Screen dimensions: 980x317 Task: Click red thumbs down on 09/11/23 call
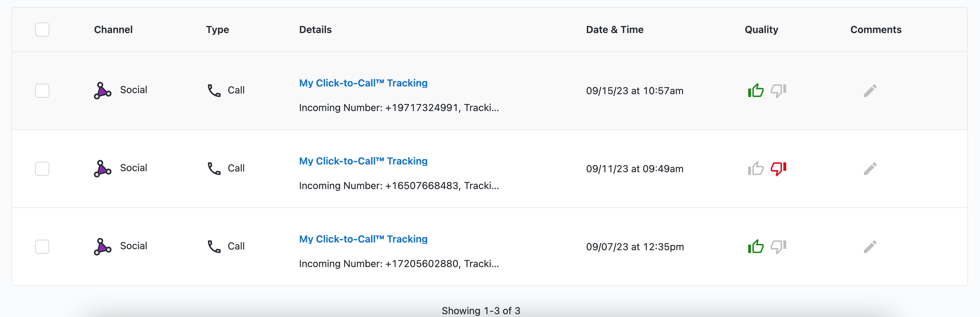778,169
